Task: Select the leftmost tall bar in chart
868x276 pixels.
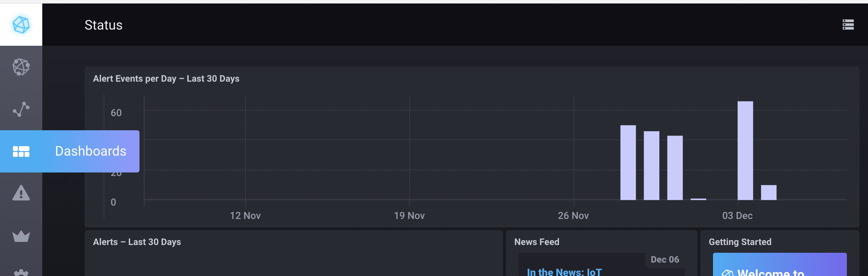Action: (628, 162)
